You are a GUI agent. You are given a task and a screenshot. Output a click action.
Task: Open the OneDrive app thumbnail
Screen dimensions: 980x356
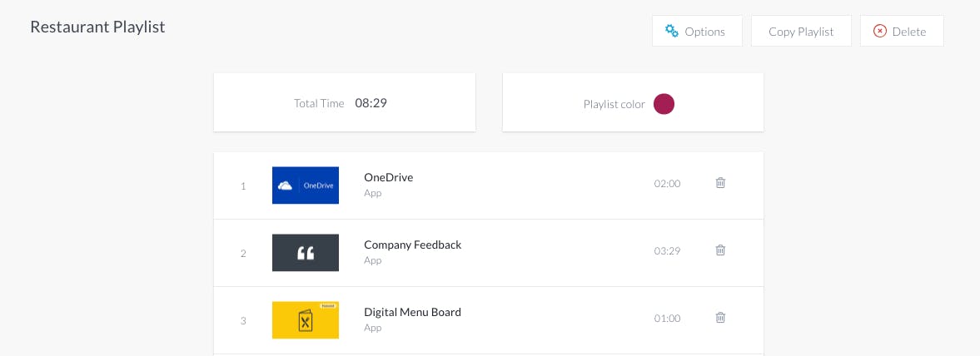pos(306,185)
